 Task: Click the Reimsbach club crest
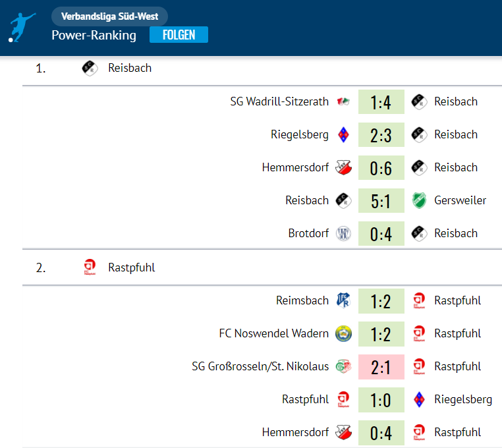[x=343, y=300]
